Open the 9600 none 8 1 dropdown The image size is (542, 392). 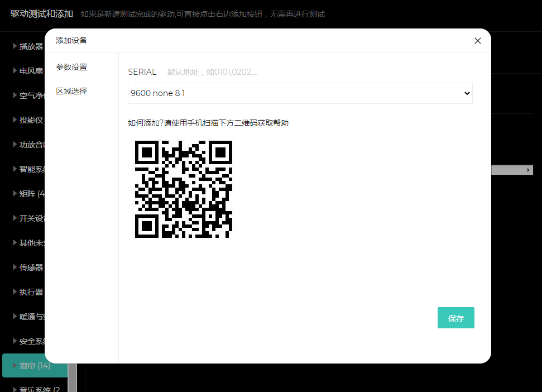pos(300,93)
